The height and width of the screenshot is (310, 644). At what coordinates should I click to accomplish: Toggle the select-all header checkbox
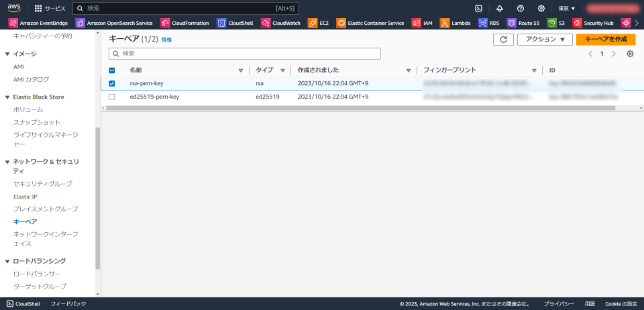pos(112,70)
